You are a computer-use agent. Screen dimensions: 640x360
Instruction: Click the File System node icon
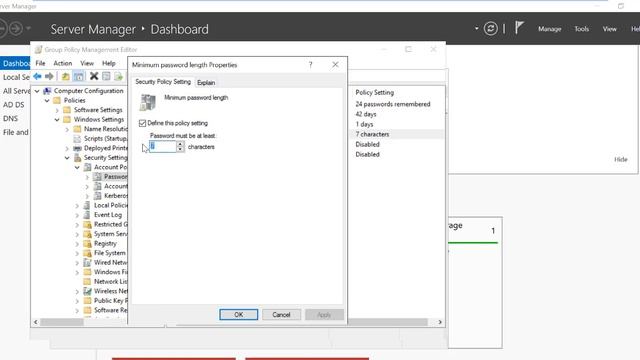87,253
